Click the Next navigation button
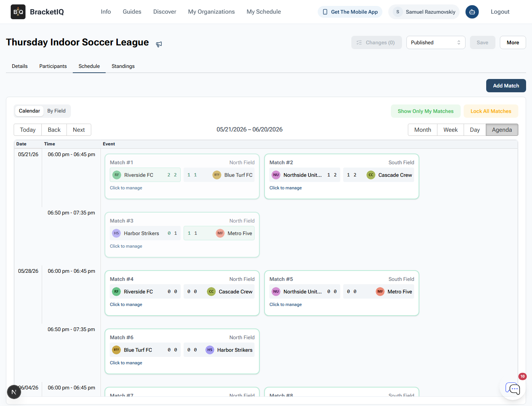This screenshot has width=532, height=406. [x=79, y=130]
